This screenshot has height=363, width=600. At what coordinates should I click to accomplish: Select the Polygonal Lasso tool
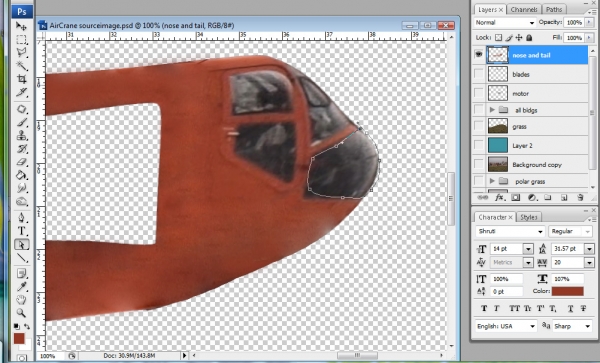[x=21, y=52]
